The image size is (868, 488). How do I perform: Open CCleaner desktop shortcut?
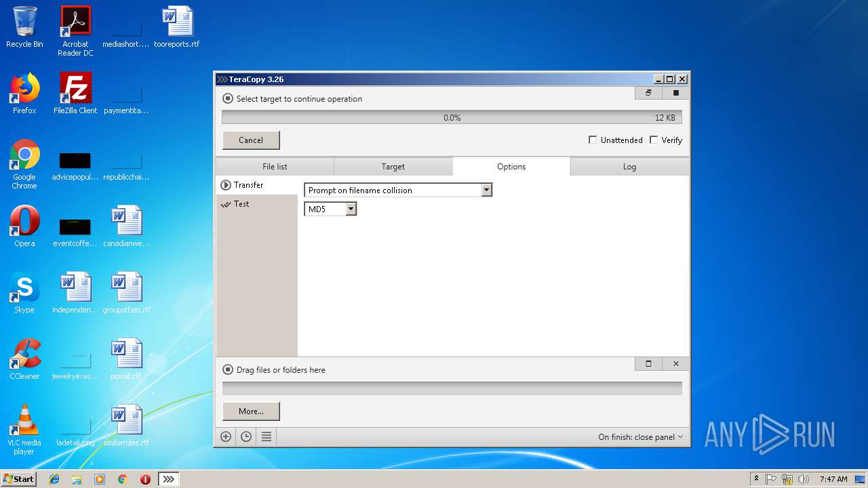[x=24, y=359]
